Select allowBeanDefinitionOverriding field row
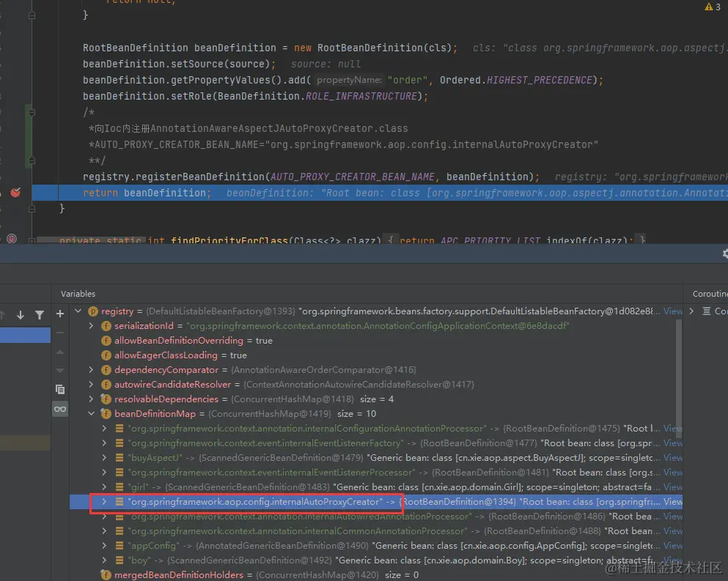The image size is (728, 581). point(376,341)
